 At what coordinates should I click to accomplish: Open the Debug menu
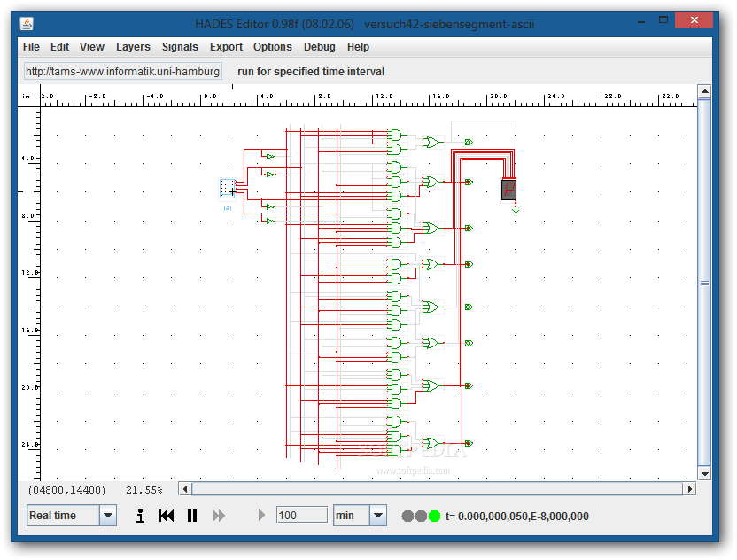pos(320,47)
